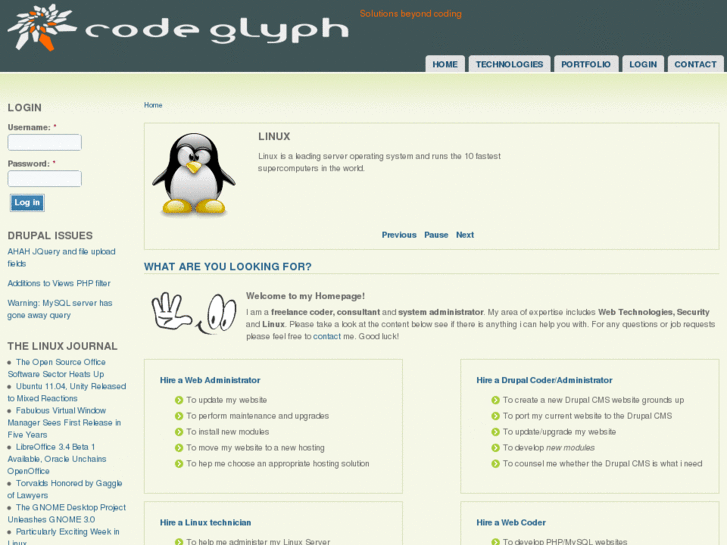The image size is (727, 545).
Task: Advance slideshow with Next
Action: tap(465, 235)
